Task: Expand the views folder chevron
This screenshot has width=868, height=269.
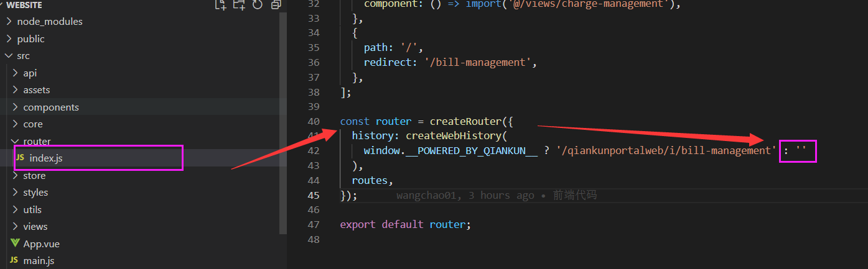Action: [x=15, y=227]
